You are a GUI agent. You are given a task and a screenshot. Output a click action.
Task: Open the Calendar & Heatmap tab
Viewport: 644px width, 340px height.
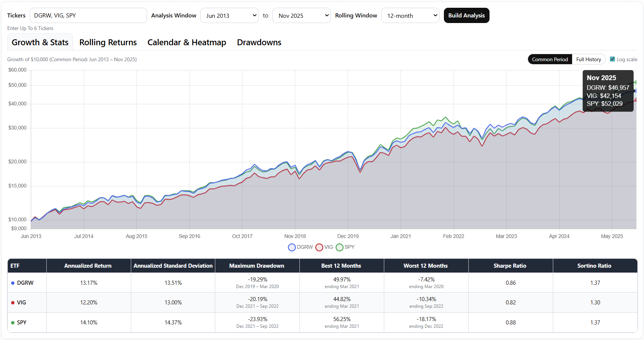(187, 42)
